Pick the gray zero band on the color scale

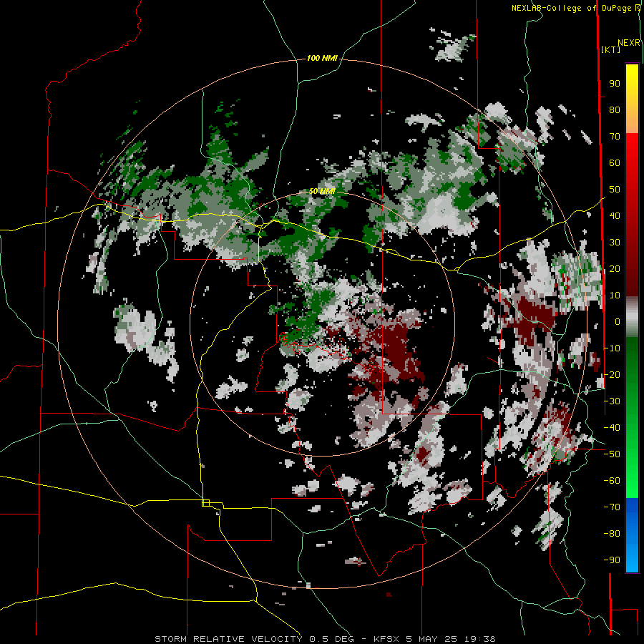coord(632,317)
